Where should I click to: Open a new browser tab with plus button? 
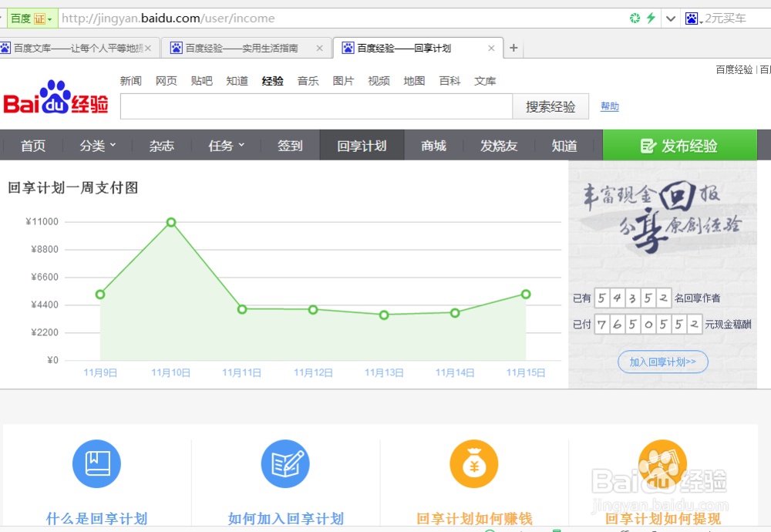pyautogui.click(x=513, y=48)
